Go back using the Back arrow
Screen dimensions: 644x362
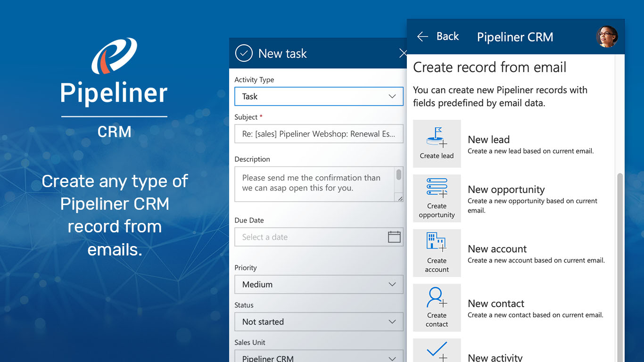422,37
